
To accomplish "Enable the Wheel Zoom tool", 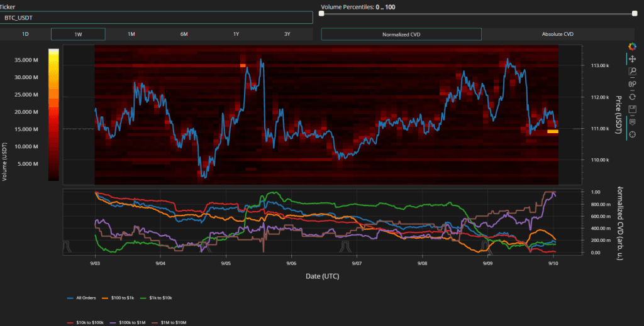I will click(632, 84).
